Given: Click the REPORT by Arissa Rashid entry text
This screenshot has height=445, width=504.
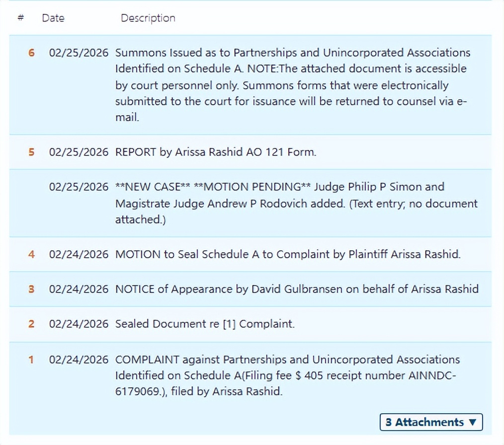Looking at the screenshot, I should click(215, 152).
